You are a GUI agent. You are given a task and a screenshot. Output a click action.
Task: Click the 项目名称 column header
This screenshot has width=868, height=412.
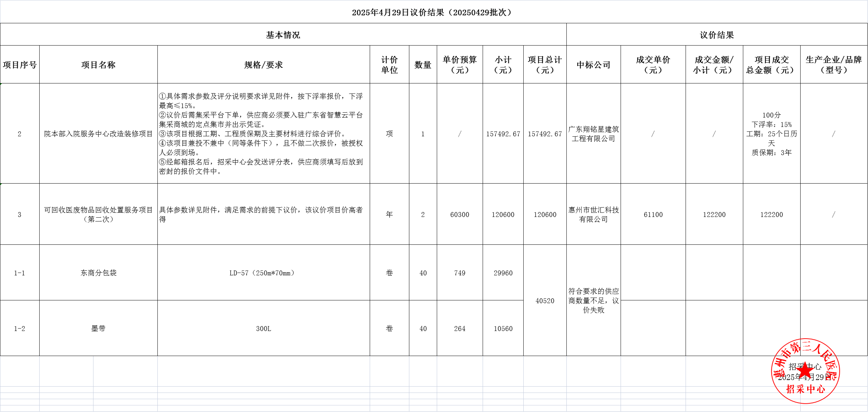(x=98, y=65)
